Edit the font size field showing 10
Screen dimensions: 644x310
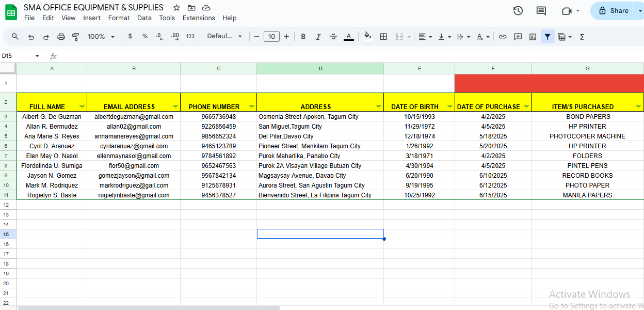pos(271,37)
